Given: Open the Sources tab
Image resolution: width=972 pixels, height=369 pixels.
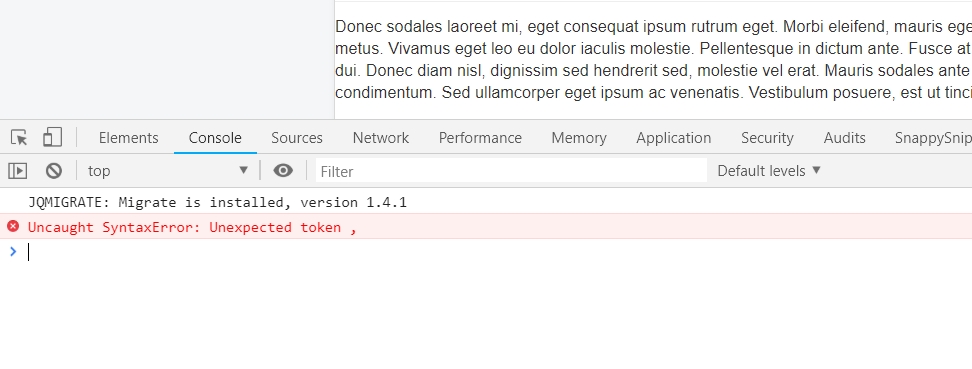Looking at the screenshot, I should coord(297,138).
